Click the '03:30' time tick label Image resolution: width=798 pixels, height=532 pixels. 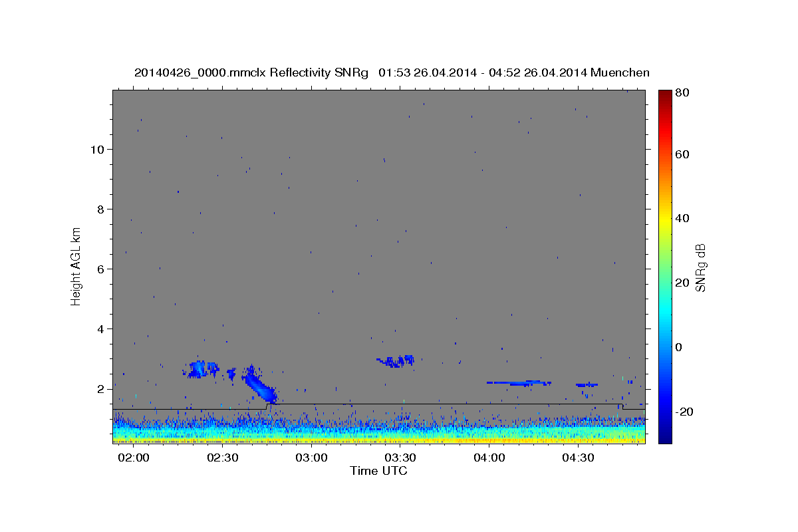(x=400, y=458)
